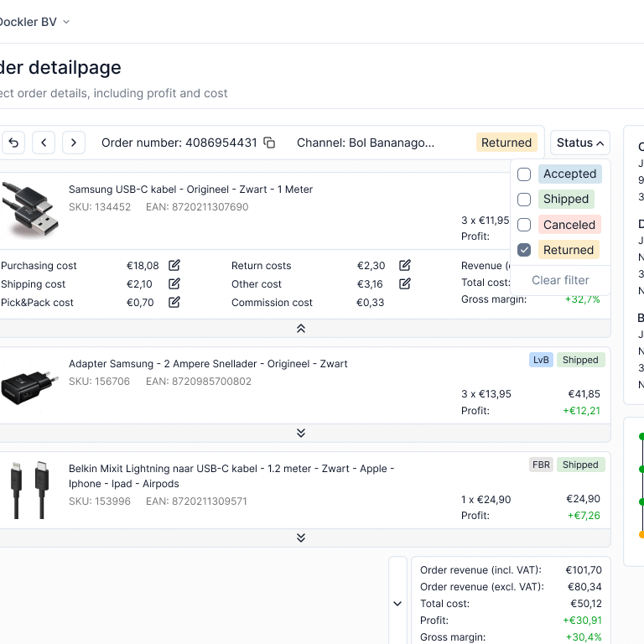This screenshot has height=644, width=644.
Task: Collapse the Status dropdown
Action: coord(580,143)
